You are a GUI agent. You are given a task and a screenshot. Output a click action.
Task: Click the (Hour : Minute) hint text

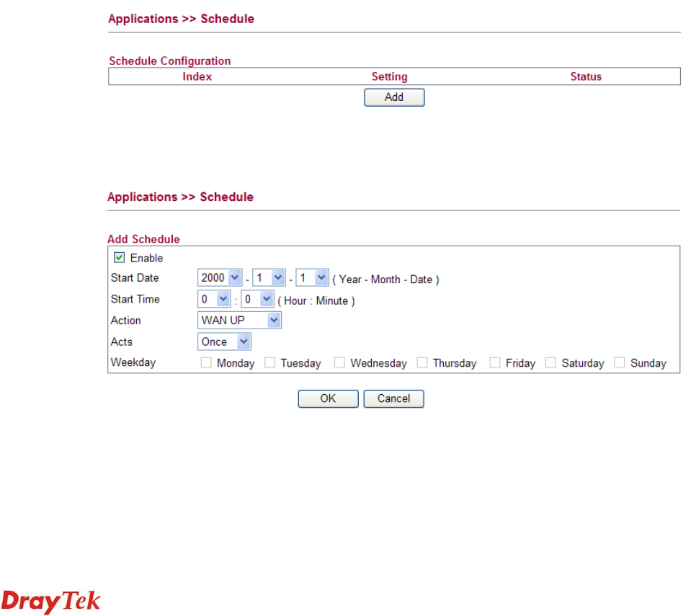(316, 301)
